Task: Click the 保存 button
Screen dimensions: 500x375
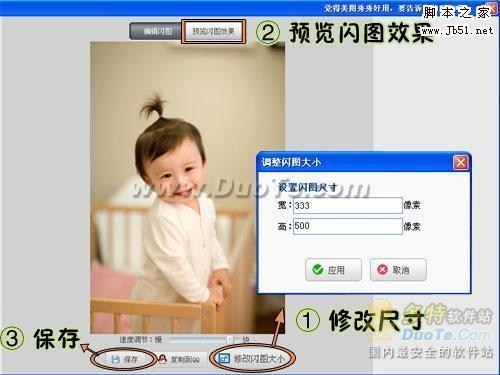Action: click(124, 359)
